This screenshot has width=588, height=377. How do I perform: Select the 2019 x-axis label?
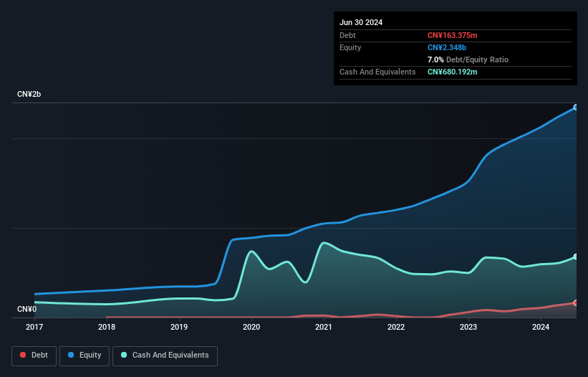click(x=179, y=327)
